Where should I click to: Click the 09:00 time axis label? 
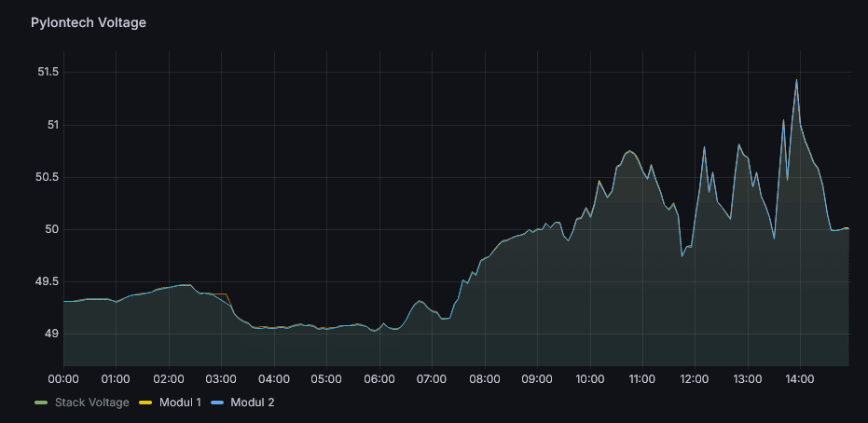tap(538, 379)
